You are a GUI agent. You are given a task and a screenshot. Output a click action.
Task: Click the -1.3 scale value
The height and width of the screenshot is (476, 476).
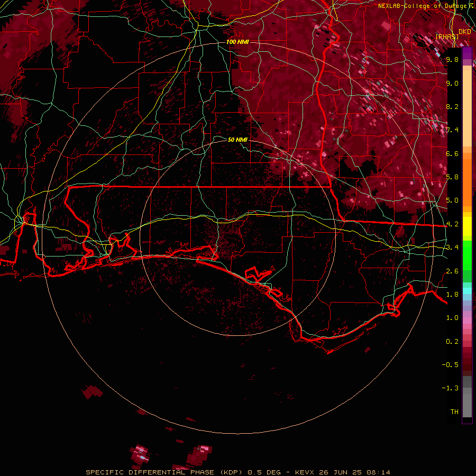click(450, 388)
